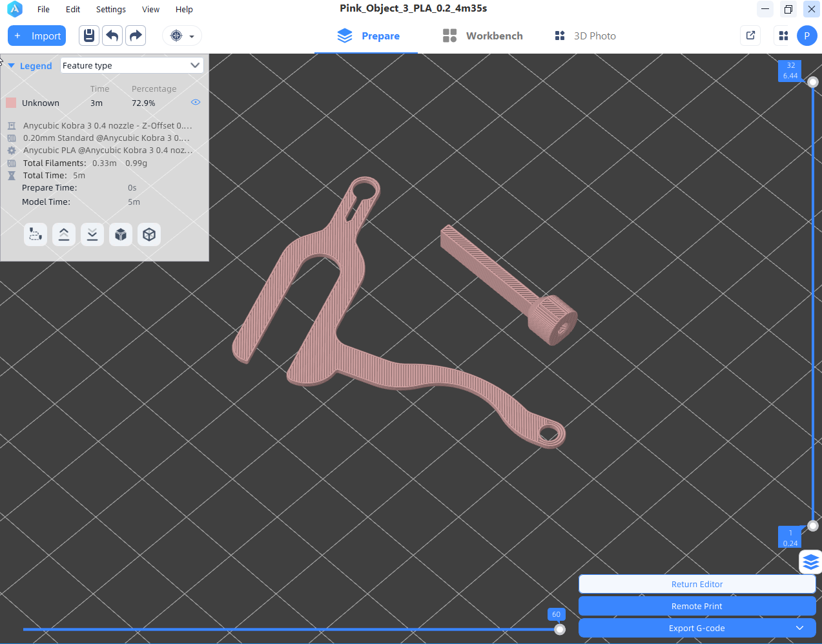822x644 pixels.
Task: Click the layers stack icon near slider
Action: click(810, 562)
